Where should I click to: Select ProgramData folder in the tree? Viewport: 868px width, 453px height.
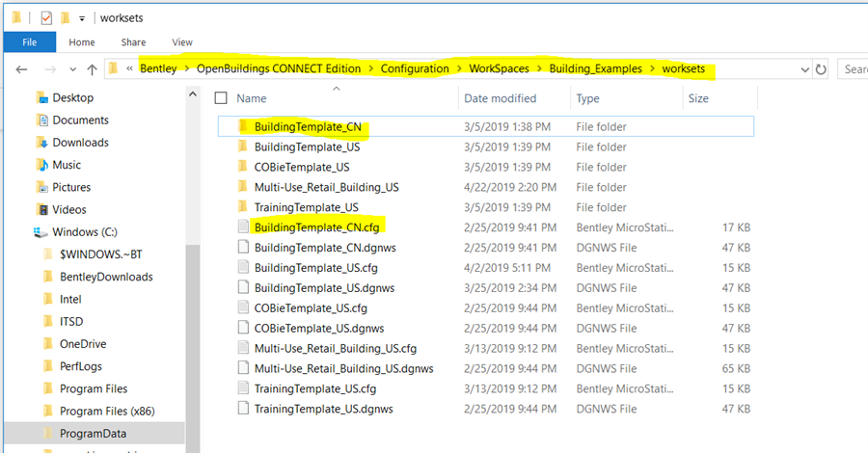[x=93, y=434]
